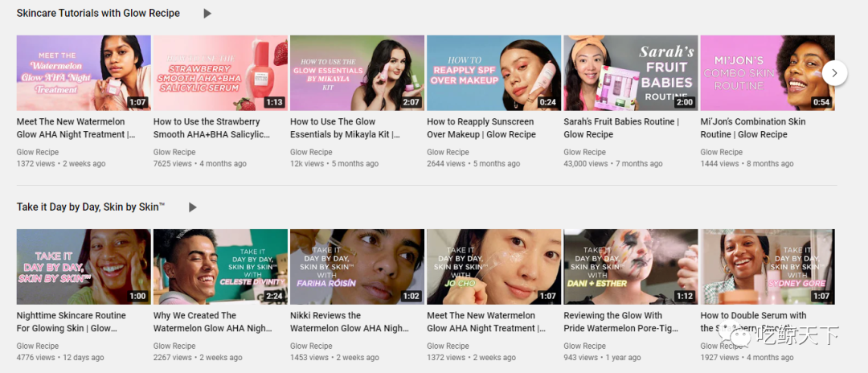868x373 pixels.
Task: Open Meet The New Watermelon title in Skincare Tutorials row
Action: [x=76, y=128]
